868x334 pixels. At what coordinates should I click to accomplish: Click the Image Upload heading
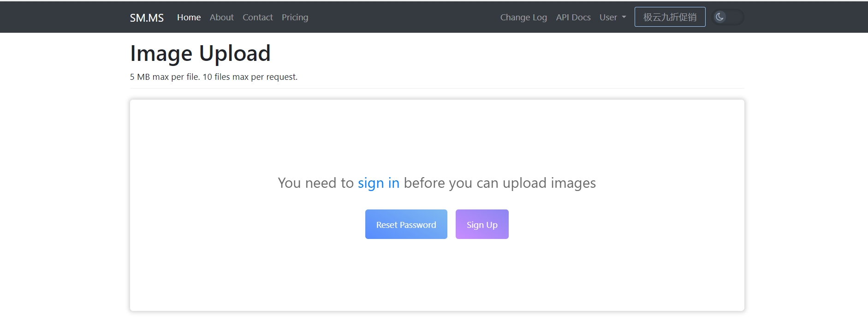200,54
